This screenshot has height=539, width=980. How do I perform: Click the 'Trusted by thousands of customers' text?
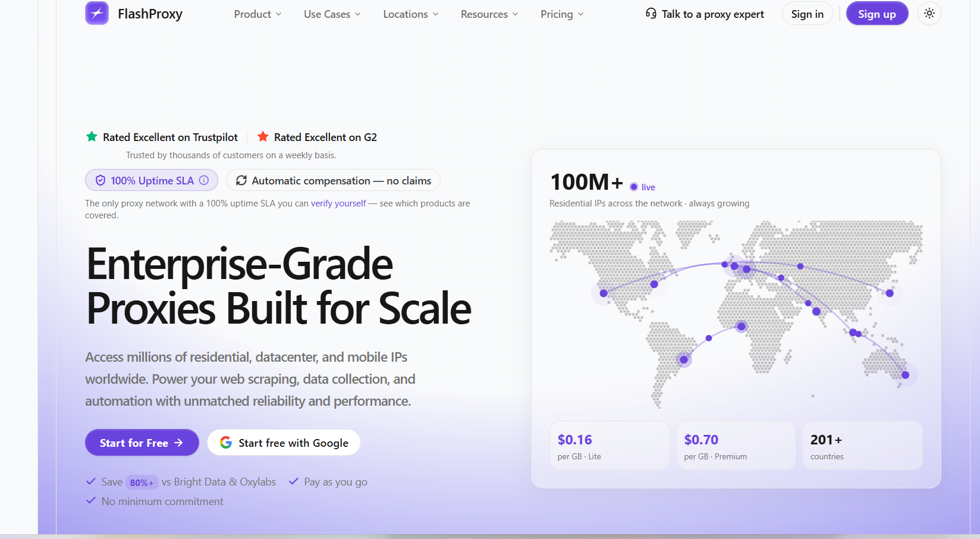click(x=231, y=155)
